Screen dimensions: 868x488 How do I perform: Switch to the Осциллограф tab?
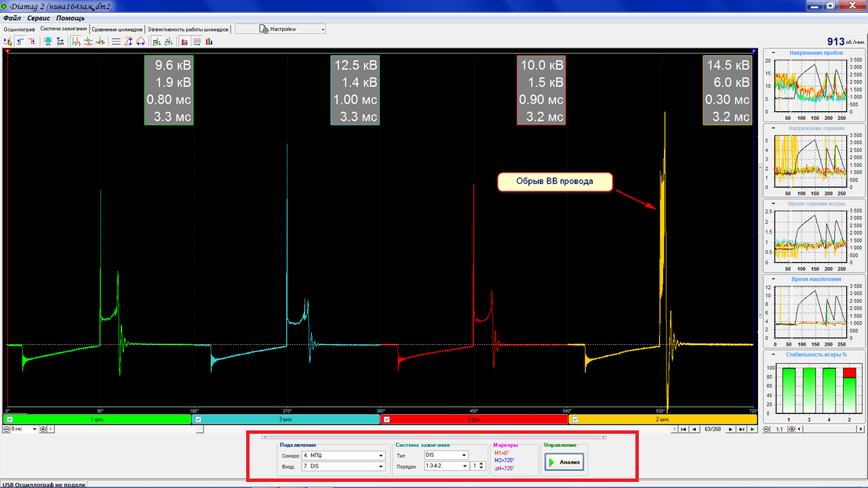click(19, 29)
